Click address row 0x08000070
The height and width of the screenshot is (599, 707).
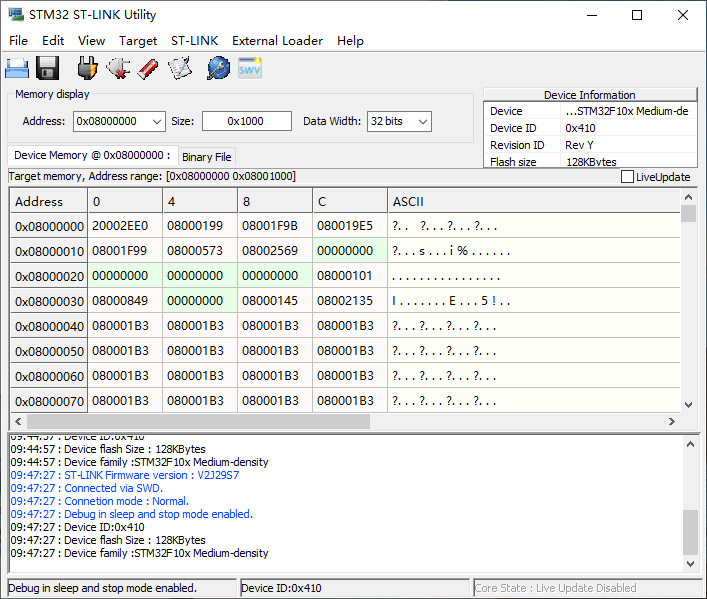[x=49, y=401]
